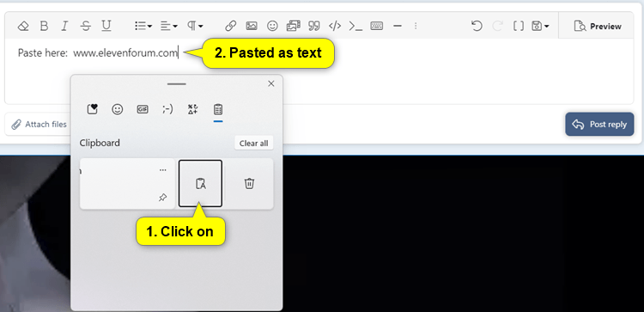Open the text alignment dropdown
The height and width of the screenshot is (312, 644).
tap(169, 27)
